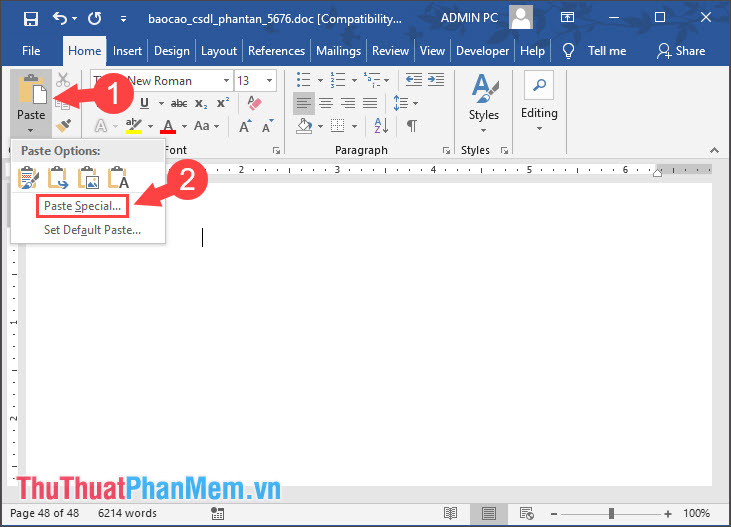Switch to Read Mode view in status bar

pyautogui.click(x=451, y=513)
